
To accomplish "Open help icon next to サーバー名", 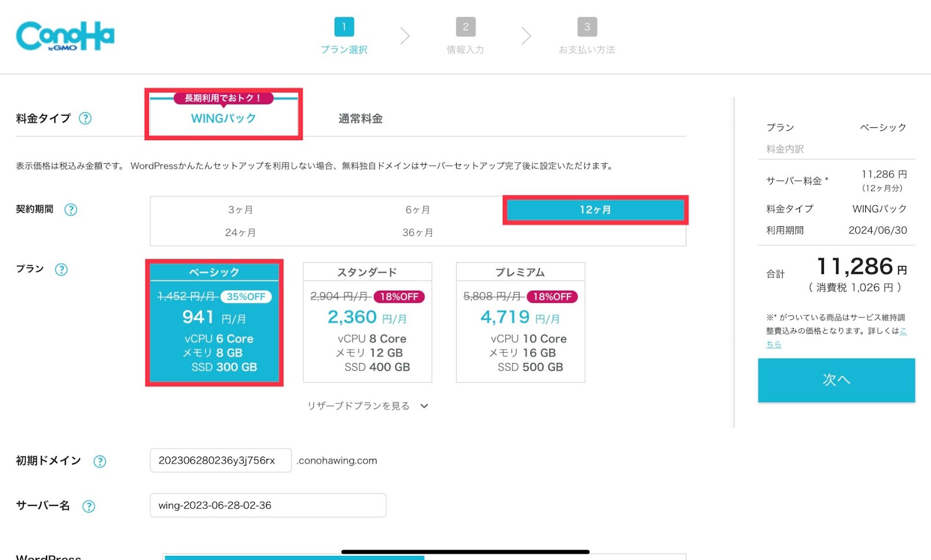I will point(88,506).
